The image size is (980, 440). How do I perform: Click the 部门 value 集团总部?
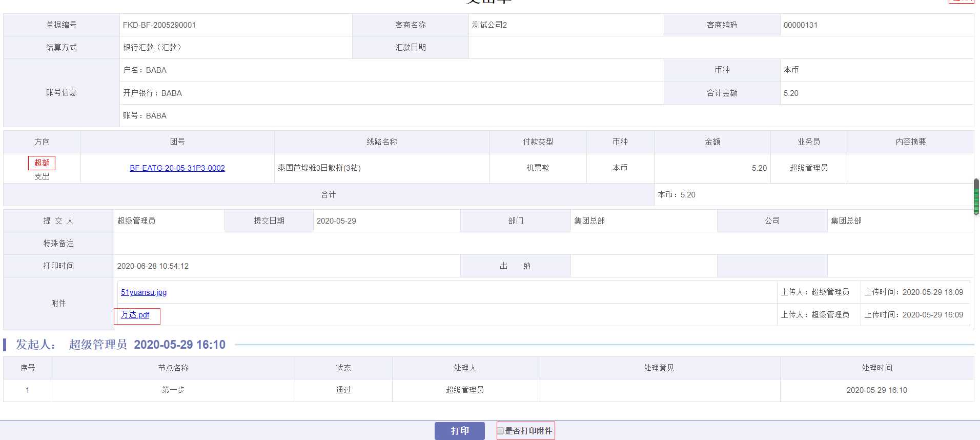pos(589,221)
